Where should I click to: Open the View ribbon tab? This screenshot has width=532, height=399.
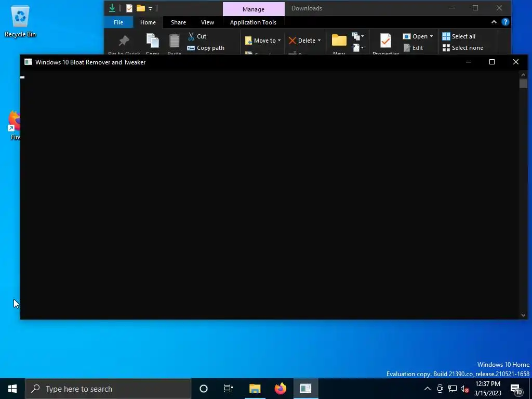point(207,22)
